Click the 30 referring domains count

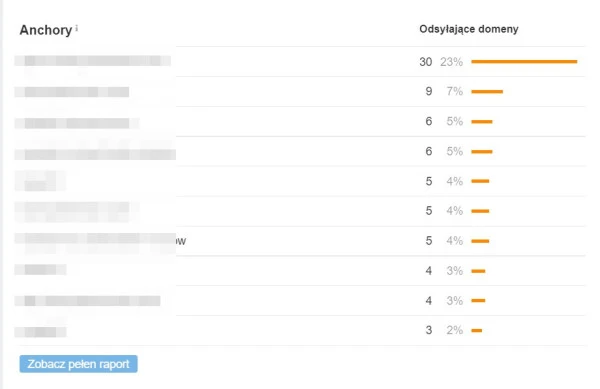[426, 62]
